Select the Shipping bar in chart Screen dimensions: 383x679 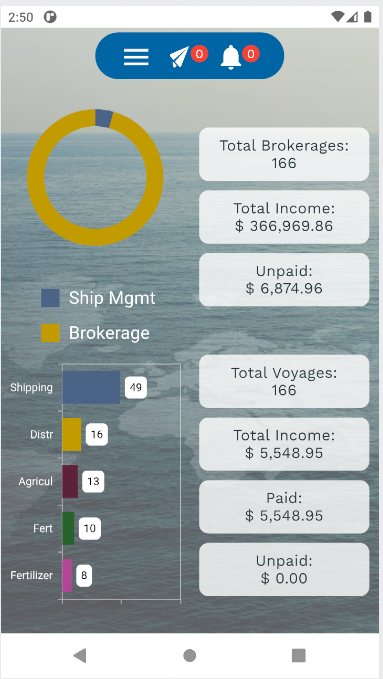pyautogui.click(x=91, y=387)
